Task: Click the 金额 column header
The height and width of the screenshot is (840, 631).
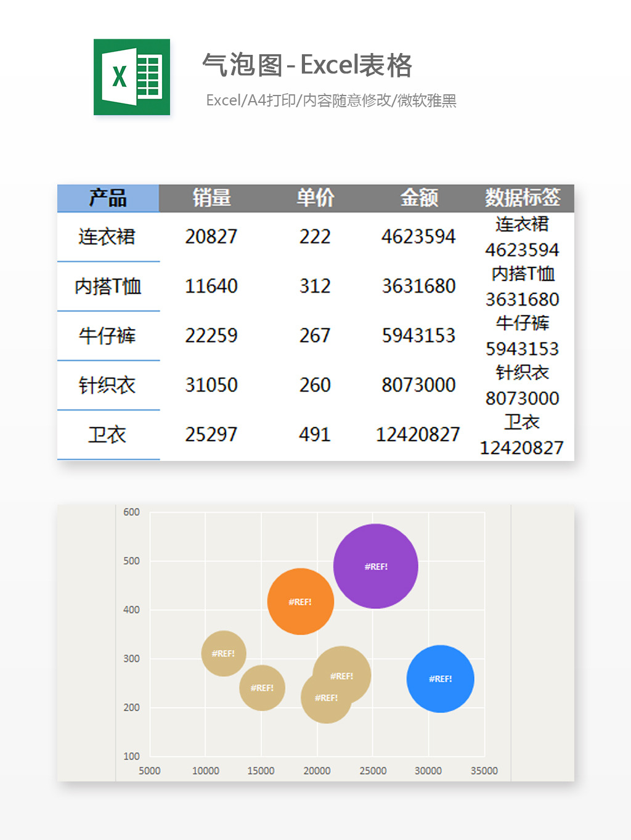Action: 419,198
